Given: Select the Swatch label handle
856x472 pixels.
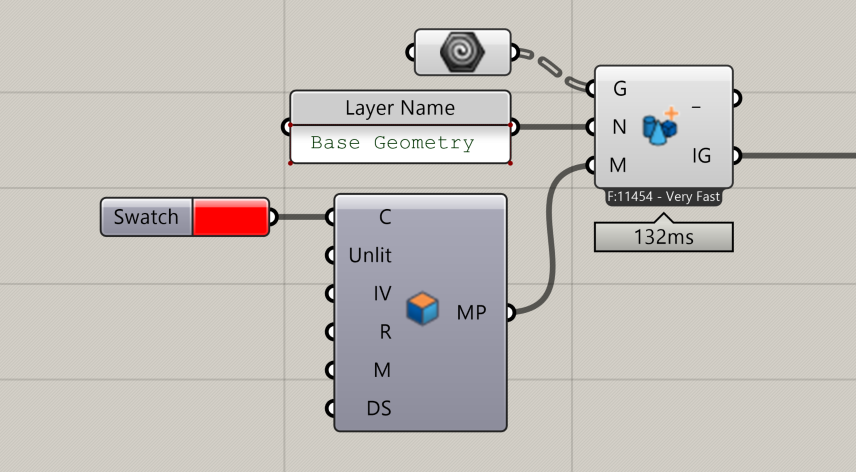Looking at the screenshot, I should click(x=146, y=217).
